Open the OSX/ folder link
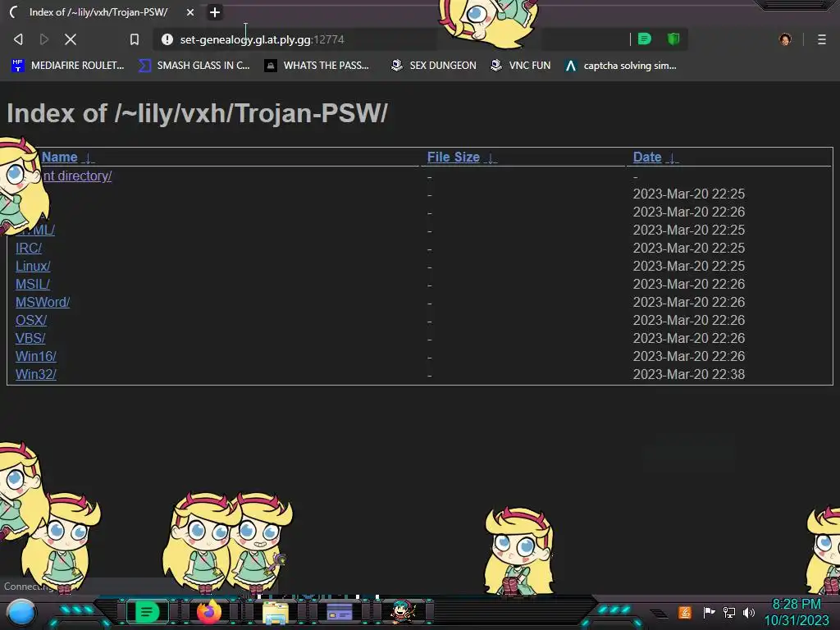This screenshot has height=630, width=840. [31, 321]
